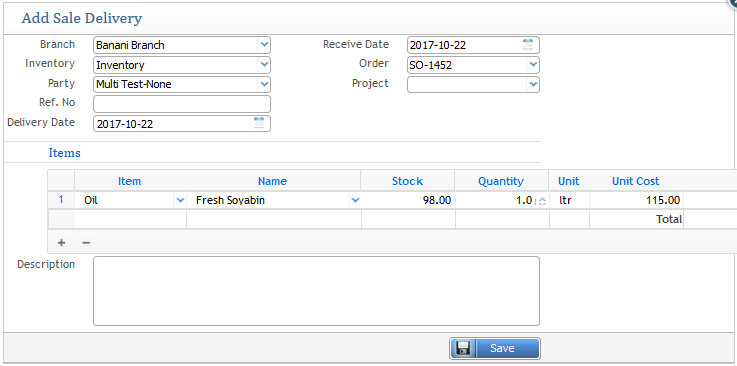The image size is (737, 366).
Task: Sort by the Item column header
Action: coord(129,181)
